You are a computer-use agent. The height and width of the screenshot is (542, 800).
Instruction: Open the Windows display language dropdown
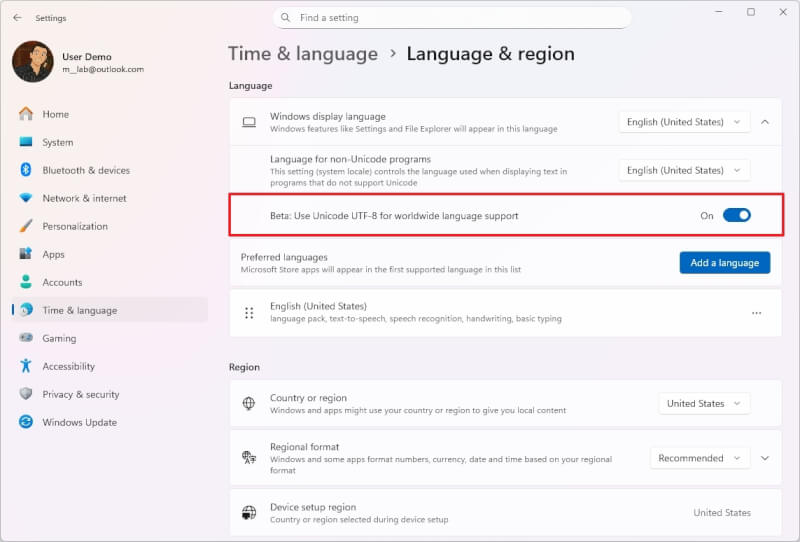(x=684, y=122)
